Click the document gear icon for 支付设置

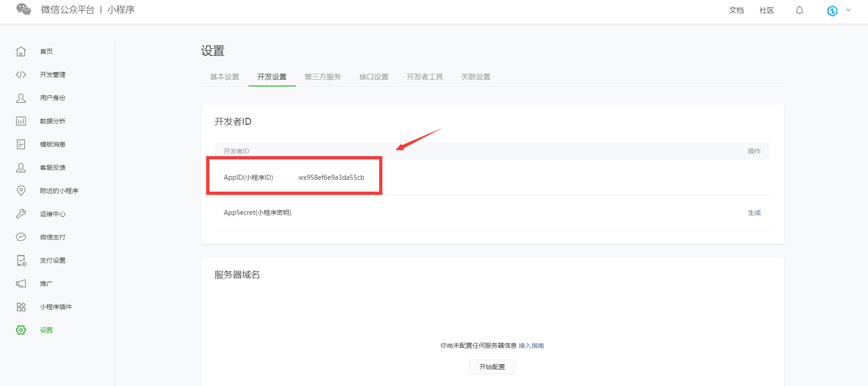click(21, 260)
